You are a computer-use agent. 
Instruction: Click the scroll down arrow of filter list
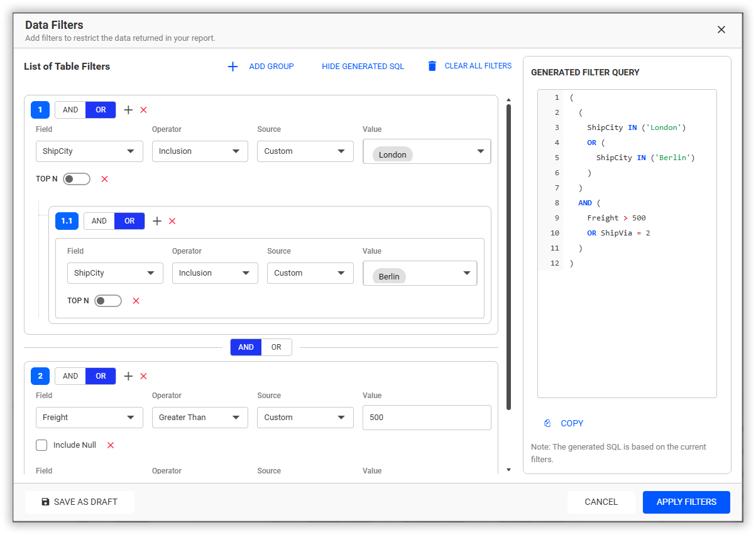tap(508, 470)
